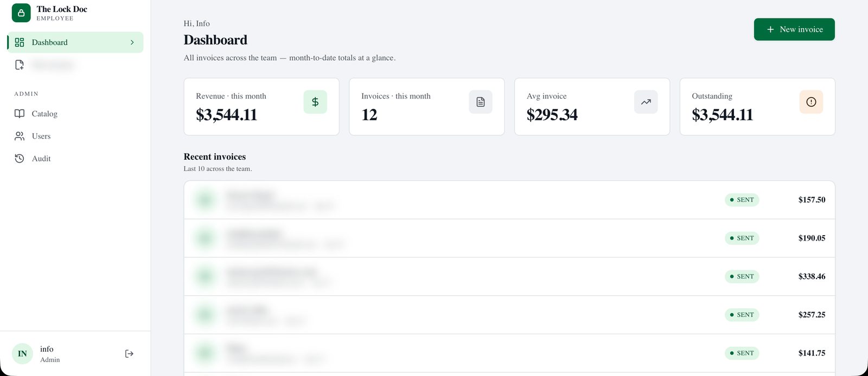Click the Dashboard grid icon in sidebar
Viewport: 868px width, 376px height.
(x=20, y=42)
